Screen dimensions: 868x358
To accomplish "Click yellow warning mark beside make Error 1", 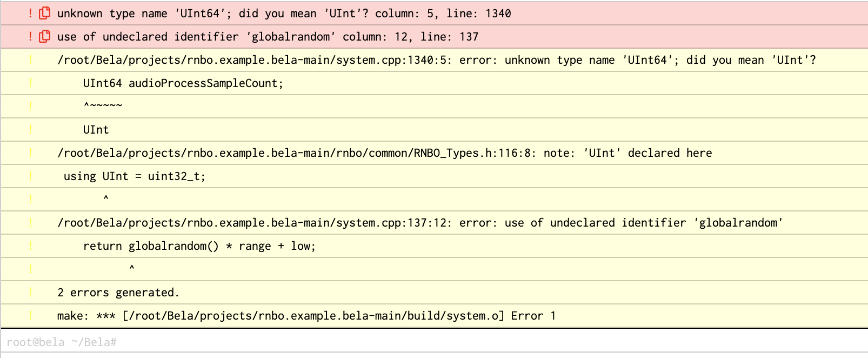I will pos(30,315).
